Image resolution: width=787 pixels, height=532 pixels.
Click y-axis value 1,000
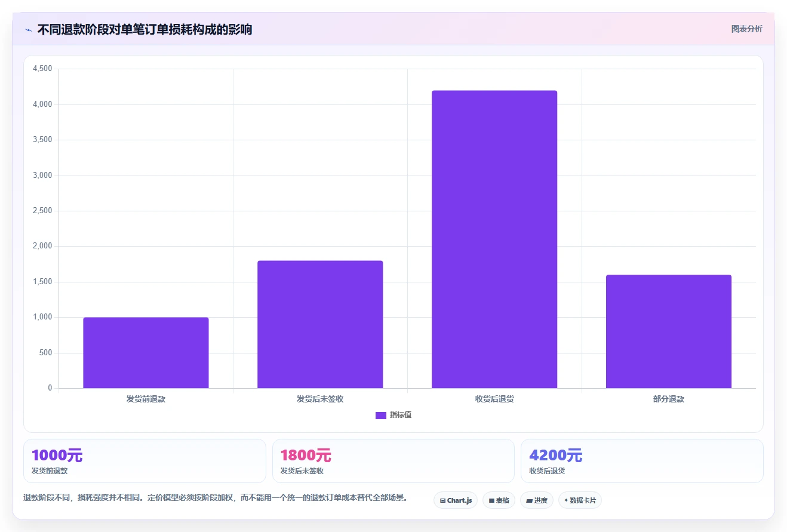click(42, 317)
